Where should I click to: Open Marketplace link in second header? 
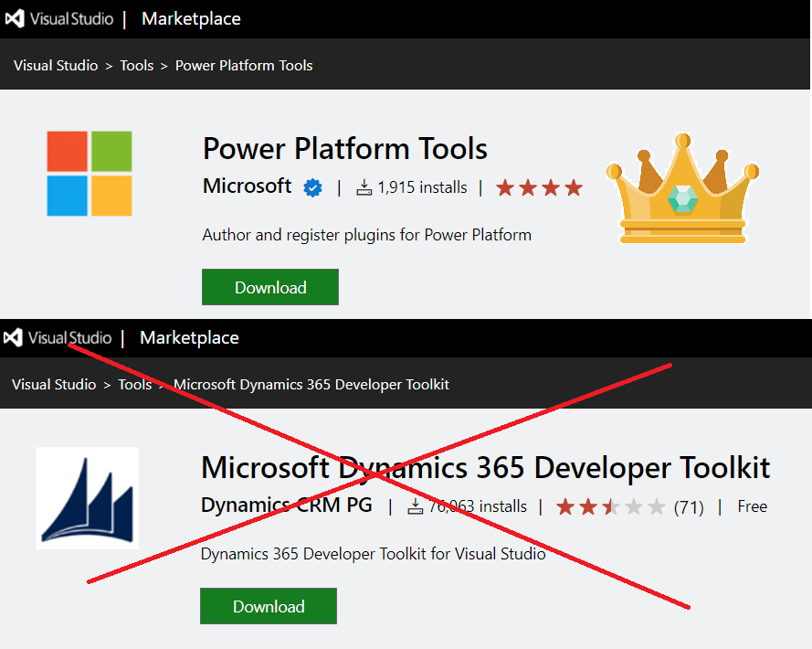pos(190,338)
